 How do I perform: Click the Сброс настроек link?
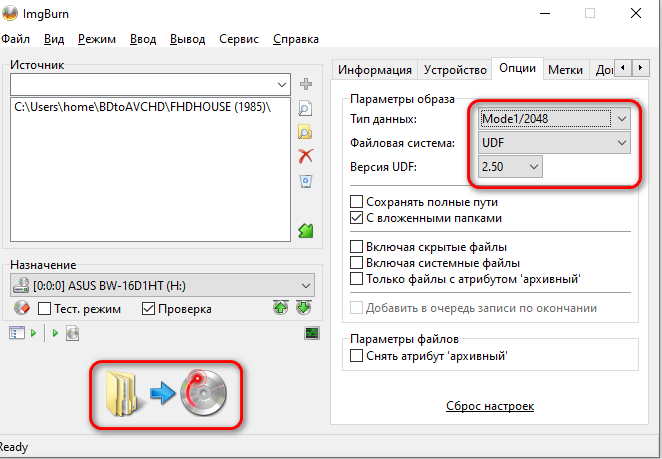(489, 406)
